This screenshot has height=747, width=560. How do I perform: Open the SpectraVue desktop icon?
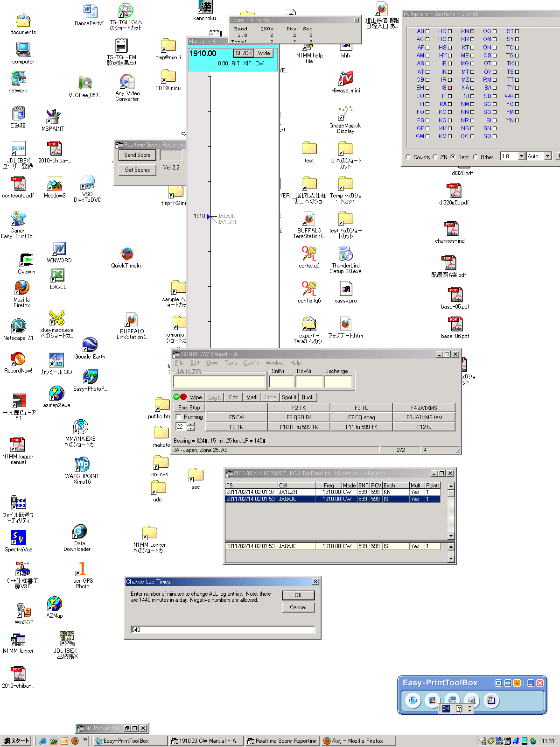coord(19,538)
